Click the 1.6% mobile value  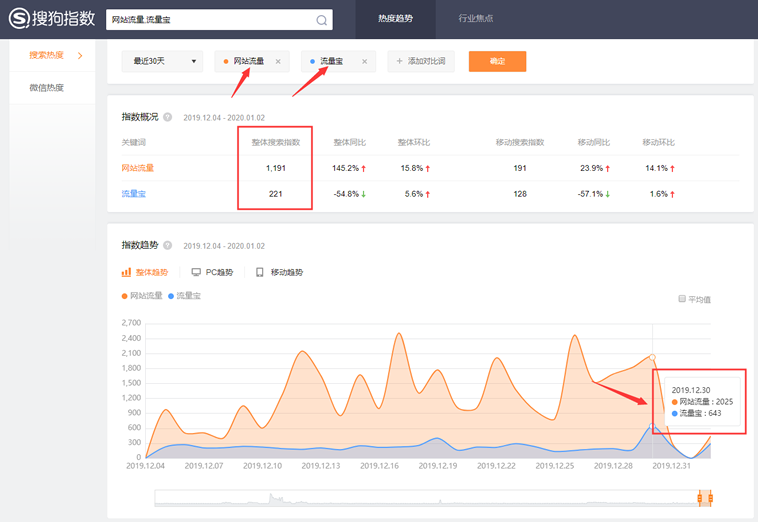point(658,194)
